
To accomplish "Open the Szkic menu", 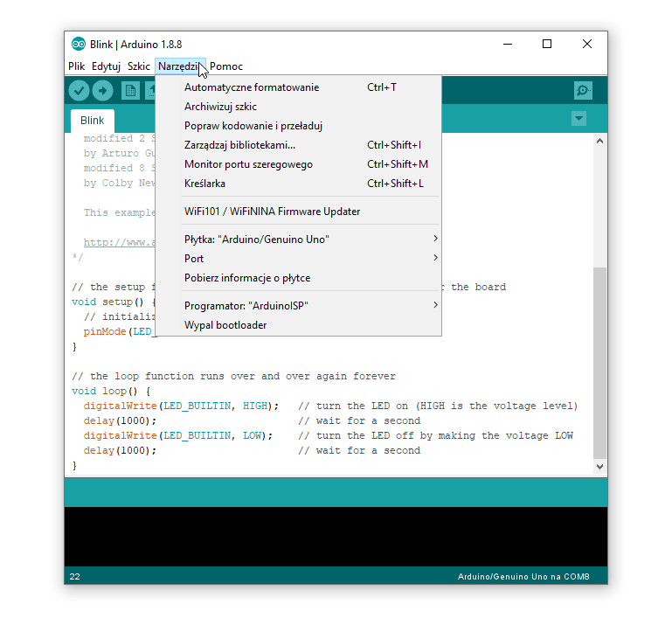I will [x=138, y=66].
